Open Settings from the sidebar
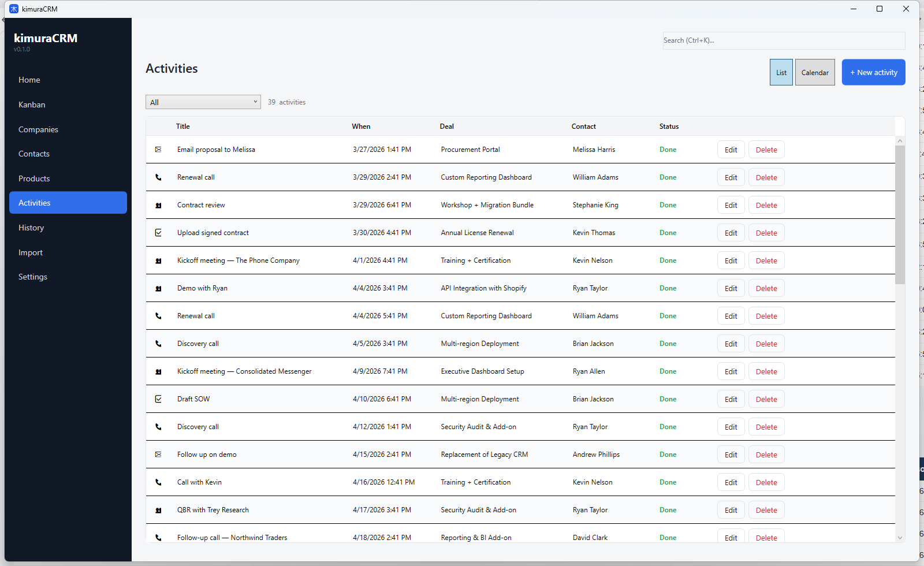This screenshot has height=566, width=924. [x=33, y=277]
